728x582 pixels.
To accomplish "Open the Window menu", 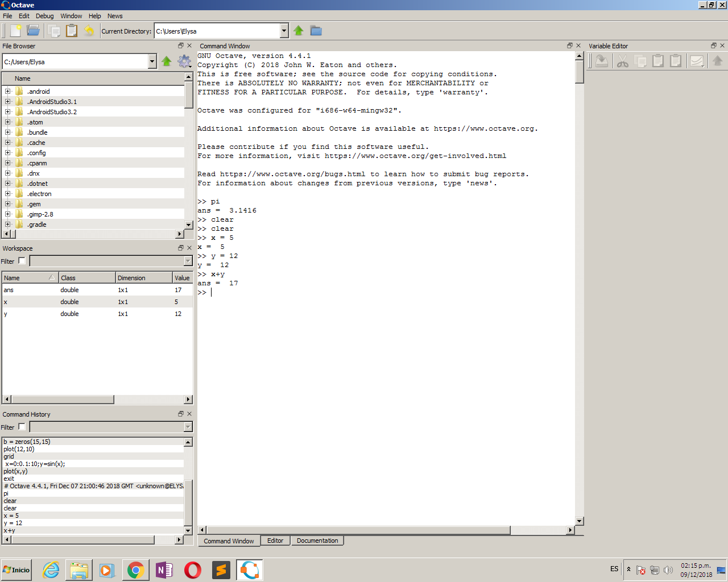I will pos(71,16).
